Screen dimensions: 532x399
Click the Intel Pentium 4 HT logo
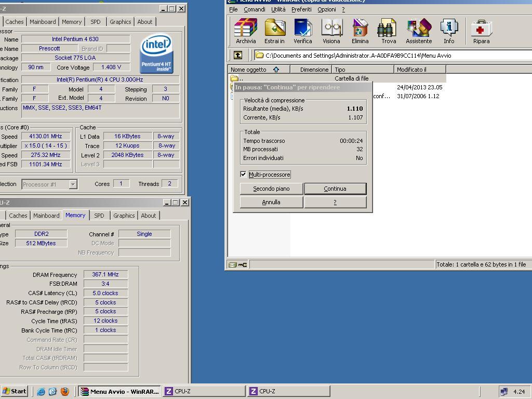[x=157, y=54]
